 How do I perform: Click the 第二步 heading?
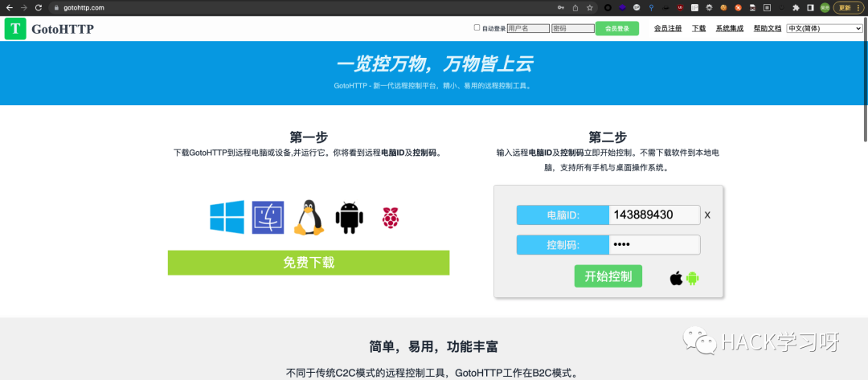pyautogui.click(x=608, y=137)
